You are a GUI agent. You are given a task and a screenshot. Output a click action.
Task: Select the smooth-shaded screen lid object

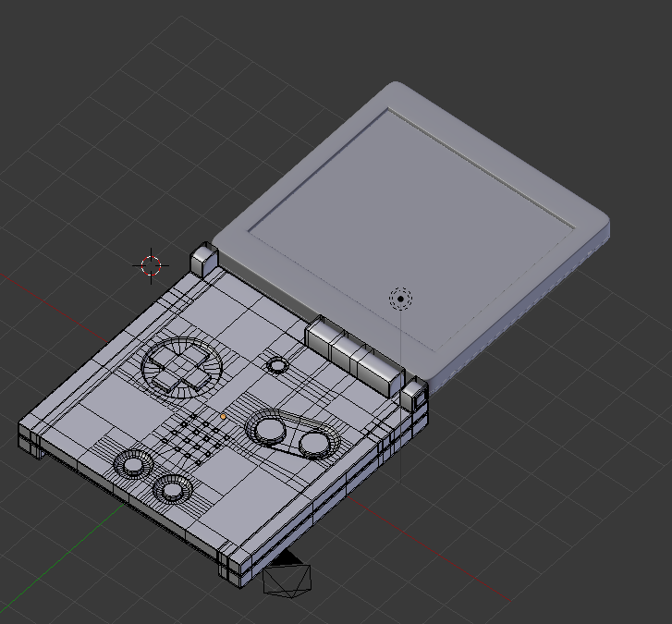(x=412, y=236)
